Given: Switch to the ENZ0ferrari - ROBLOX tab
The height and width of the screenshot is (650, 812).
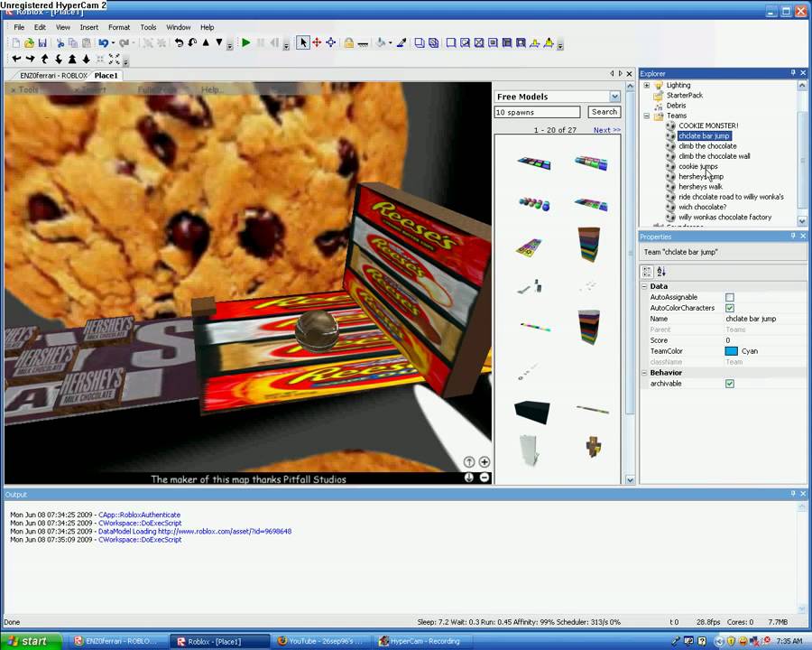Looking at the screenshot, I should pyautogui.click(x=53, y=76).
